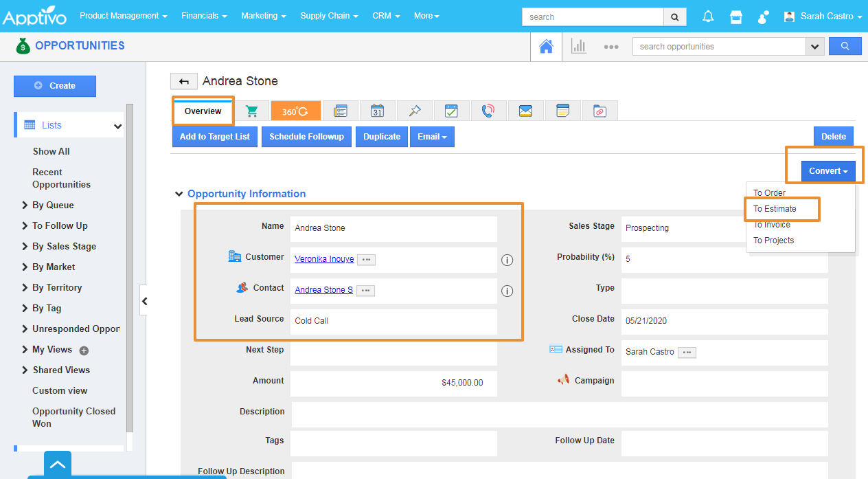This screenshot has height=479, width=868.
Task: Open the Financials menu
Action: pos(205,16)
